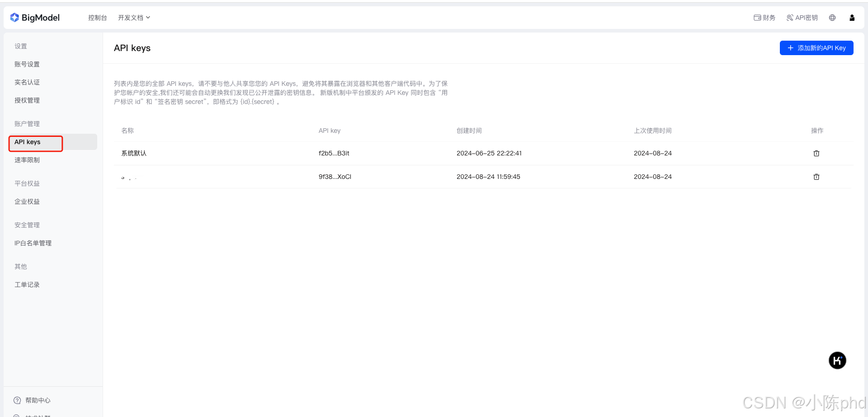Screen dimensions: 868x417
Task: Click the API keys page title
Action: 132,48
